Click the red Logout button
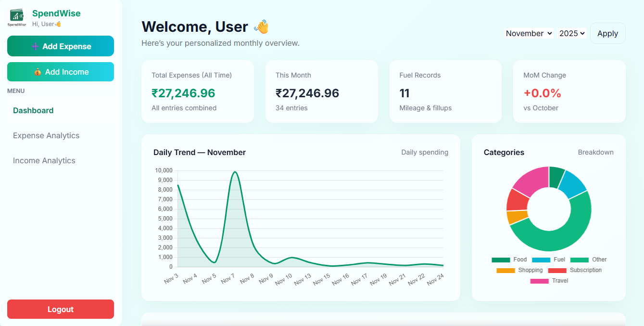The height and width of the screenshot is (326, 644). click(x=61, y=309)
